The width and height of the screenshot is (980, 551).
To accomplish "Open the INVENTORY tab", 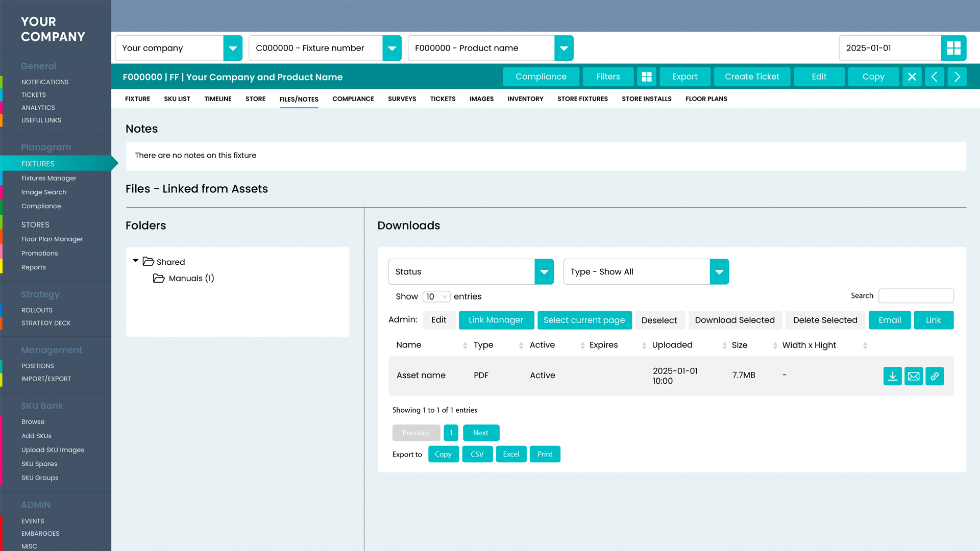I will pyautogui.click(x=525, y=99).
